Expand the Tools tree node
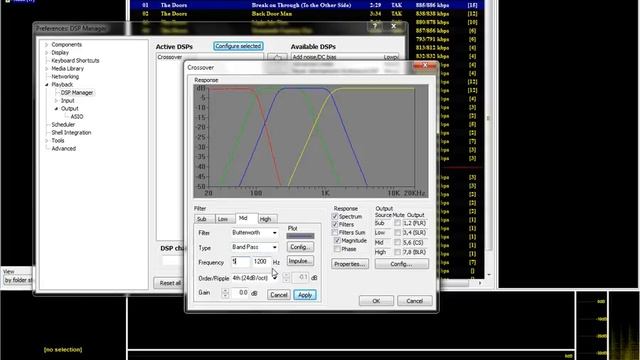This screenshot has height=360, width=640. click(x=47, y=140)
